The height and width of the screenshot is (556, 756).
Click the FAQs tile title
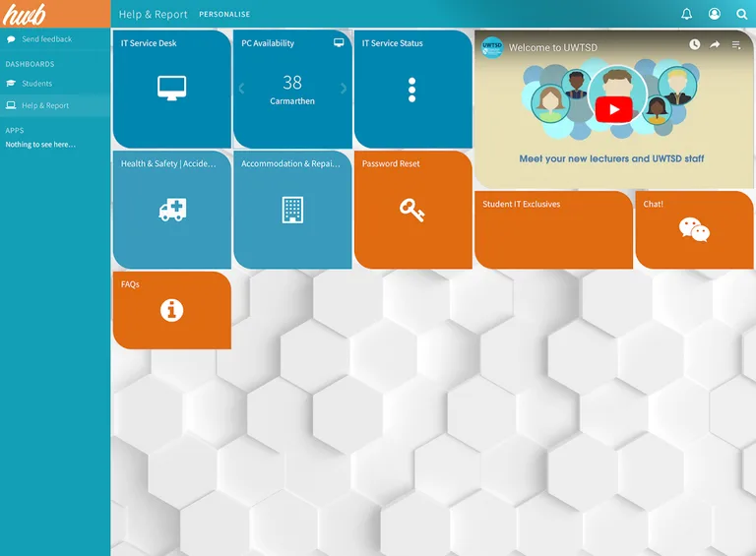130,284
